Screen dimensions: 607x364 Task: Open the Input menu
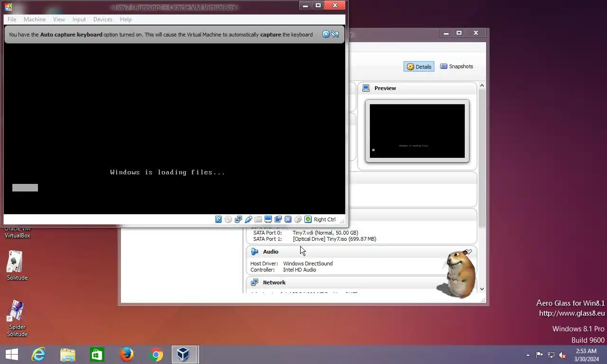coord(79,19)
